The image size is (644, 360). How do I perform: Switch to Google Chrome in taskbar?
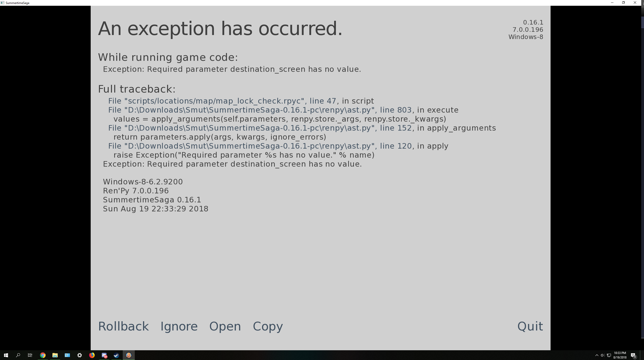[43, 355]
